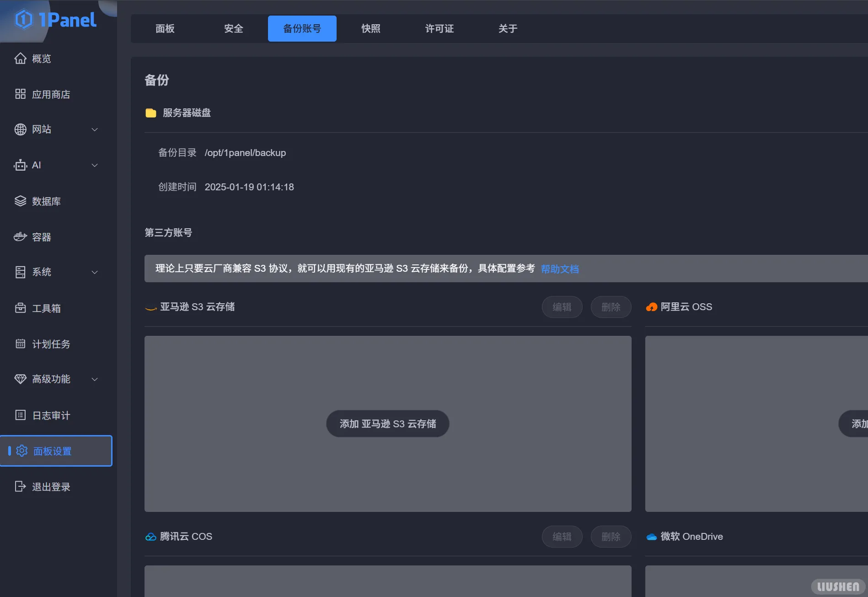Open the 工具箱 toolbox
This screenshot has width=868, height=597.
click(46, 308)
